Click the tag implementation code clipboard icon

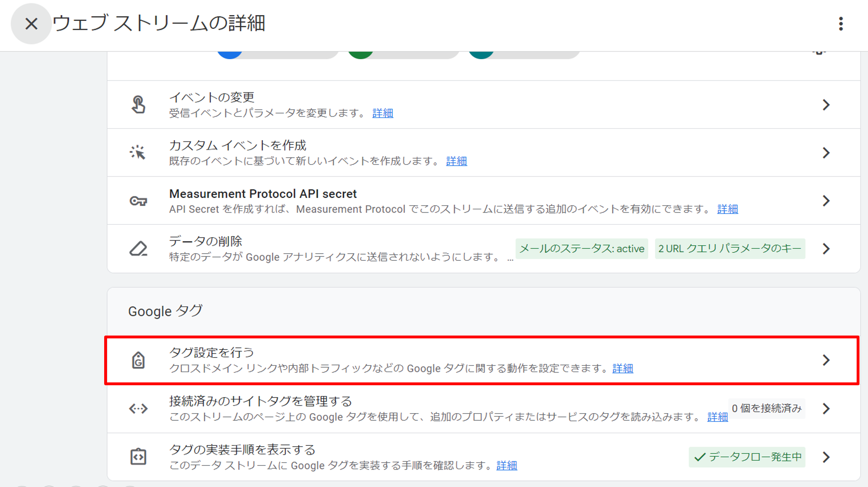click(138, 457)
